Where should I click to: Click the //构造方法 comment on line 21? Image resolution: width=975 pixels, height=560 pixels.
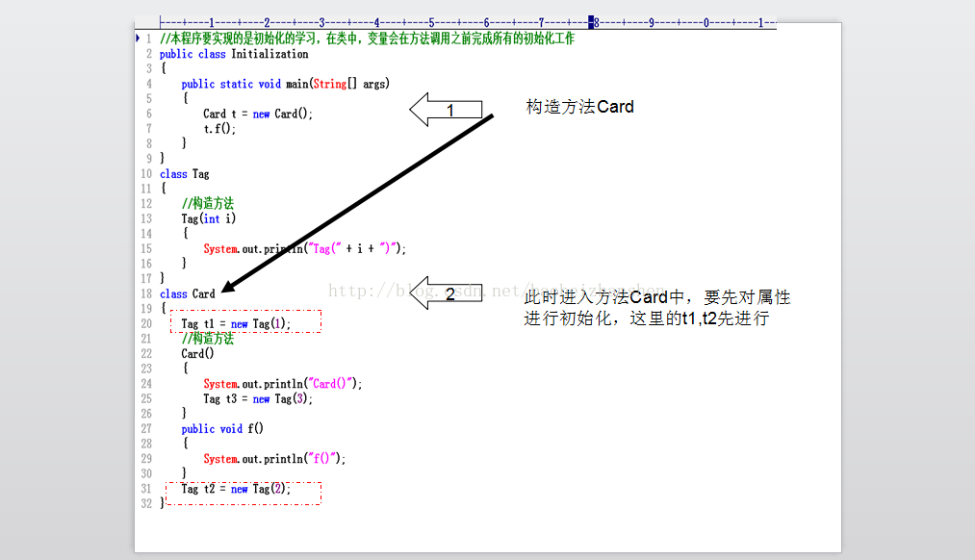pyautogui.click(x=208, y=339)
